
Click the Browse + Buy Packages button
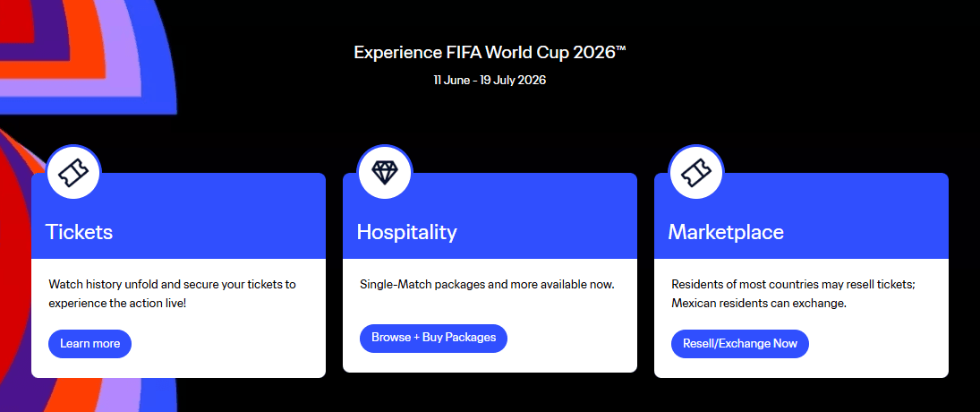(433, 338)
